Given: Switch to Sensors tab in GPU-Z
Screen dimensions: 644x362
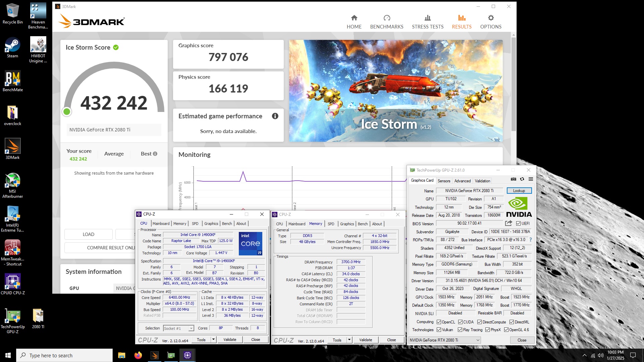Looking at the screenshot, I should point(444,181).
